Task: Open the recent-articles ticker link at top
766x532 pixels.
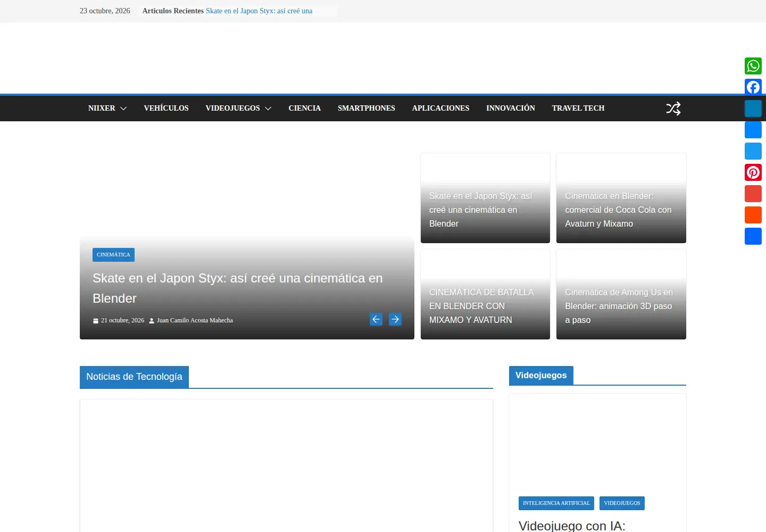Action: [259, 11]
